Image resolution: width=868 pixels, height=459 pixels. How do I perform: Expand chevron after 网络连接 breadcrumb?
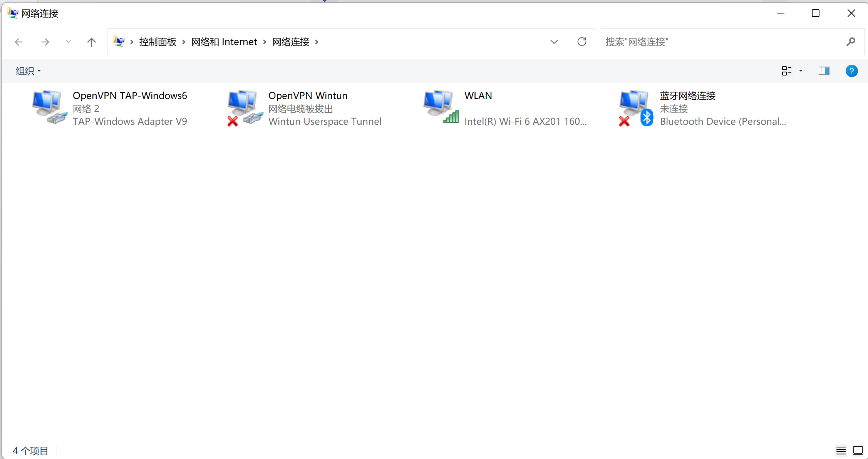click(317, 42)
